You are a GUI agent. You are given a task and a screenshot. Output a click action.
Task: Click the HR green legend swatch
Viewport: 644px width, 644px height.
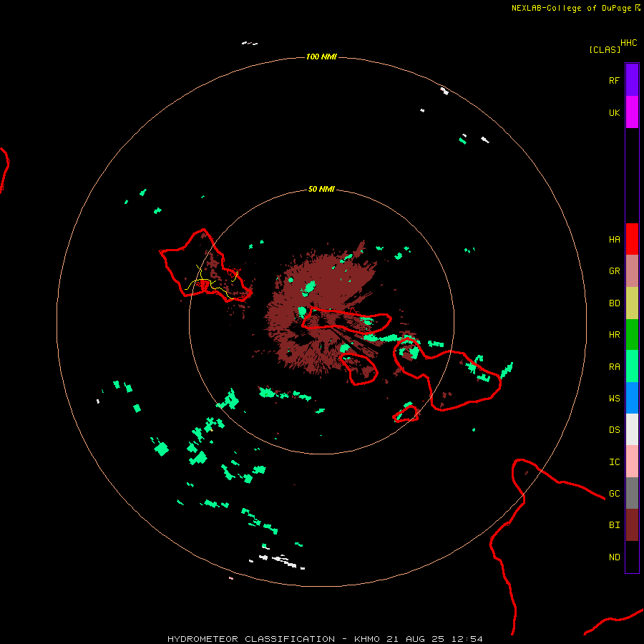pyautogui.click(x=632, y=335)
